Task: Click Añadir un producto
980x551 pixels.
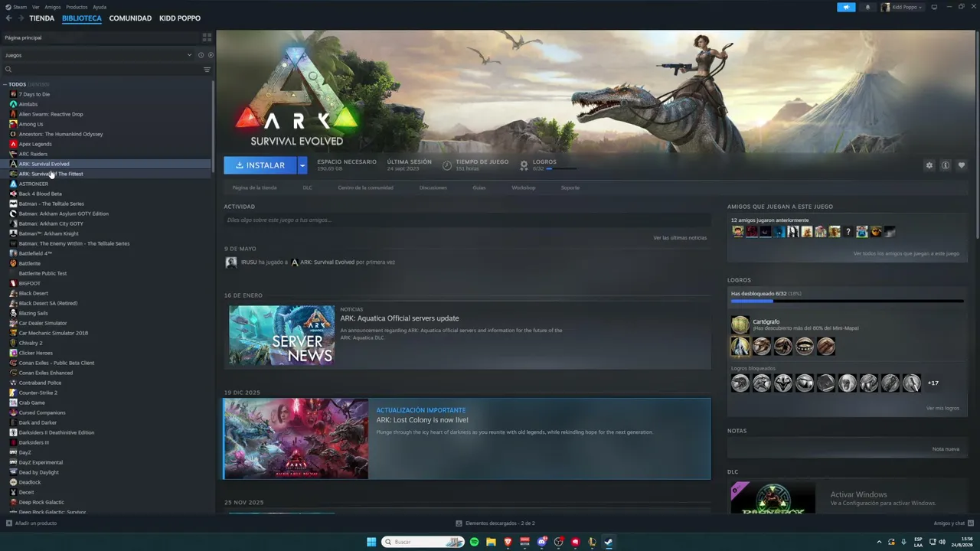Action: [31, 523]
